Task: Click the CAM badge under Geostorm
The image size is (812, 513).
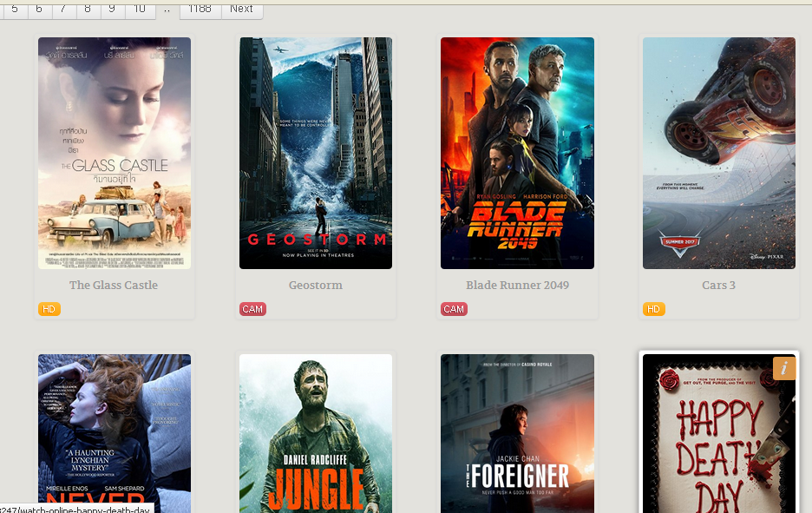Action: (x=252, y=309)
